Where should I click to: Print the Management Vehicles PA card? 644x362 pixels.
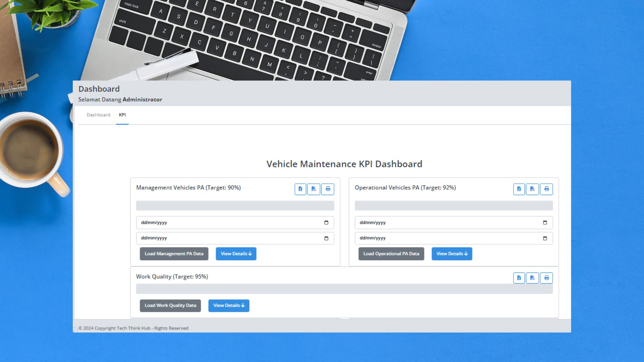[x=328, y=189]
